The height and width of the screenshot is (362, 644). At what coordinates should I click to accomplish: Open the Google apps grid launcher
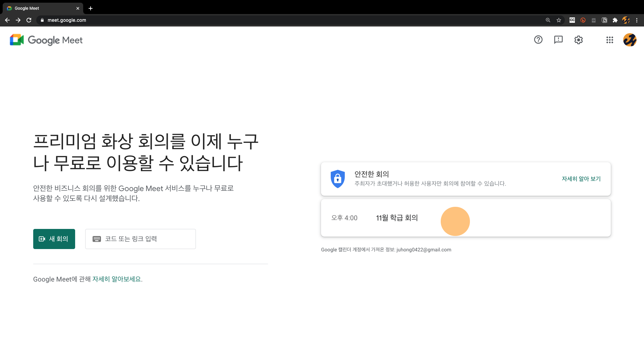tap(609, 40)
